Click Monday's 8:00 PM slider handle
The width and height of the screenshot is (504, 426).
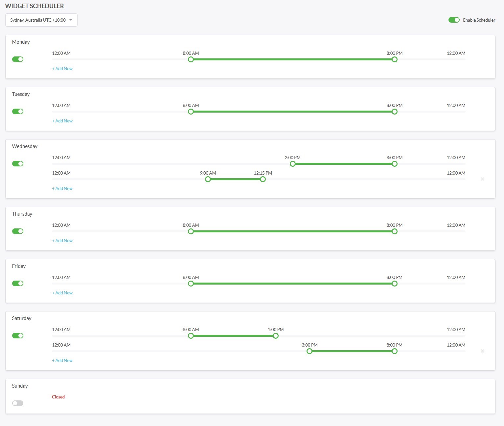(x=395, y=59)
